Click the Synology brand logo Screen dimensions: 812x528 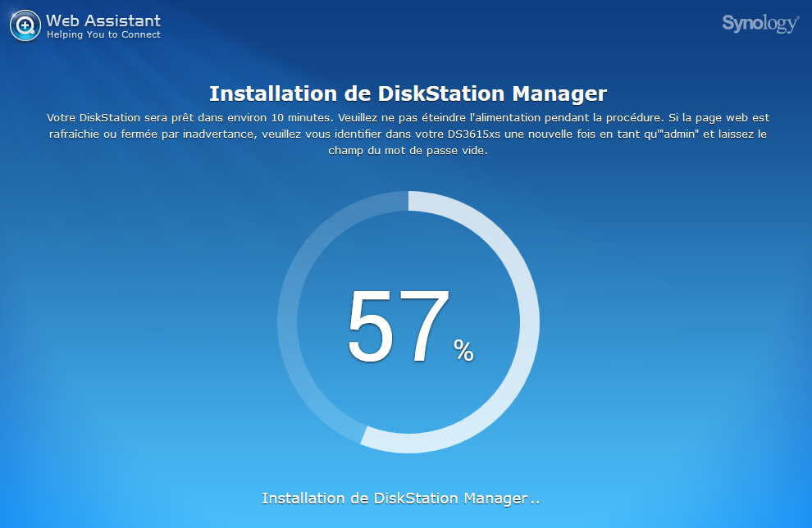click(x=760, y=24)
